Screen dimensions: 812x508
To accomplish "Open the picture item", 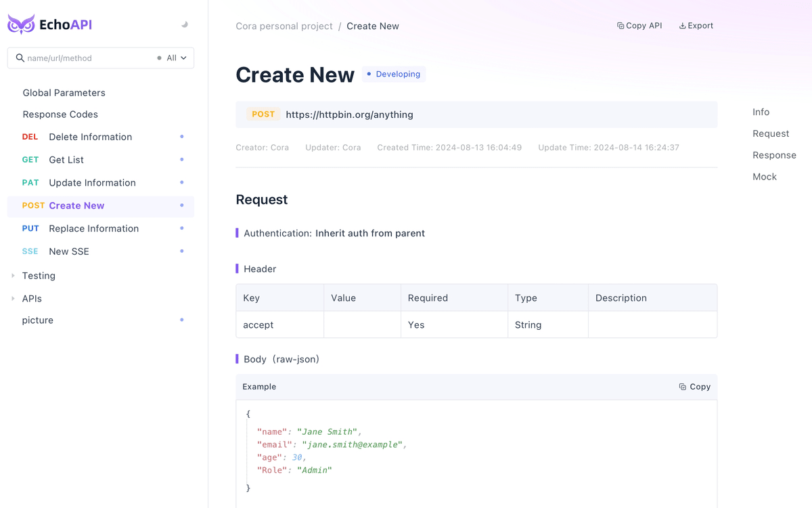I will (38, 320).
